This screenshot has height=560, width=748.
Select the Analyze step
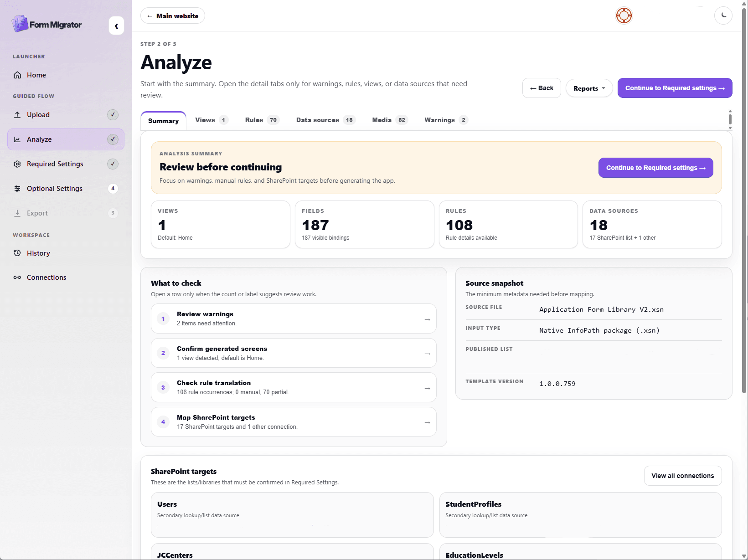(x=66, y=139)
